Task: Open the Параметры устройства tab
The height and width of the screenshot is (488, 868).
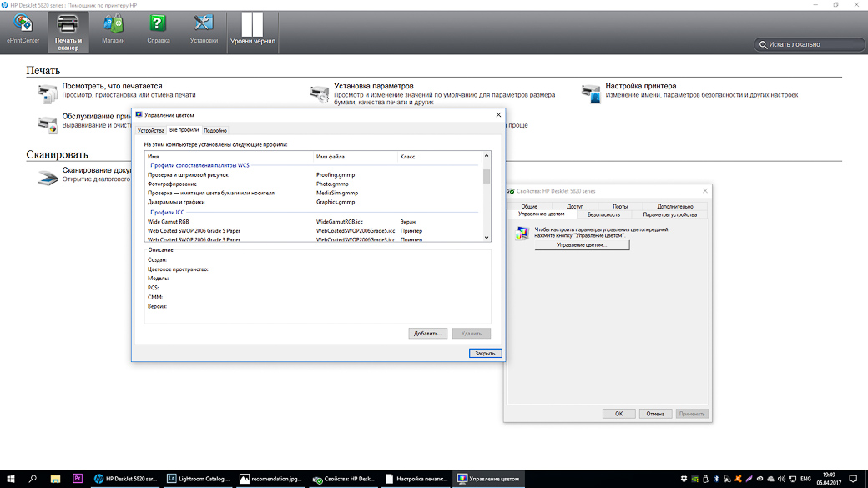Action: 670,214
